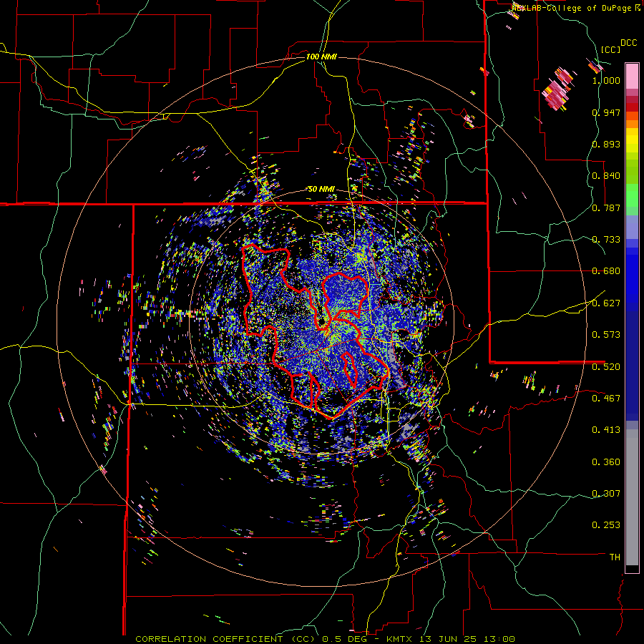Click the [CC] label above the color scale
Screen dimensions: 644x644
coord(610,49)
